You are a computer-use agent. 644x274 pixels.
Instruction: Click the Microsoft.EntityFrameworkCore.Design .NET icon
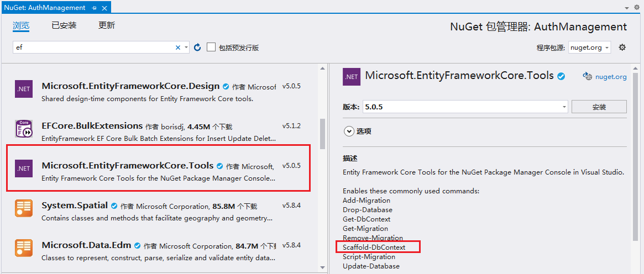pyautogui.click(x=24, y=89)
